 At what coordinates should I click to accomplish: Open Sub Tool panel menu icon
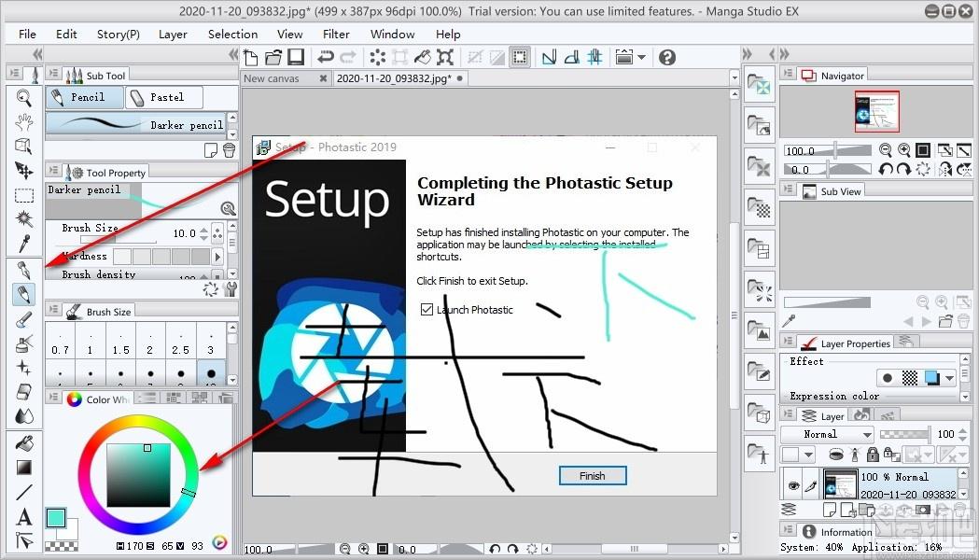coord(54,75)
